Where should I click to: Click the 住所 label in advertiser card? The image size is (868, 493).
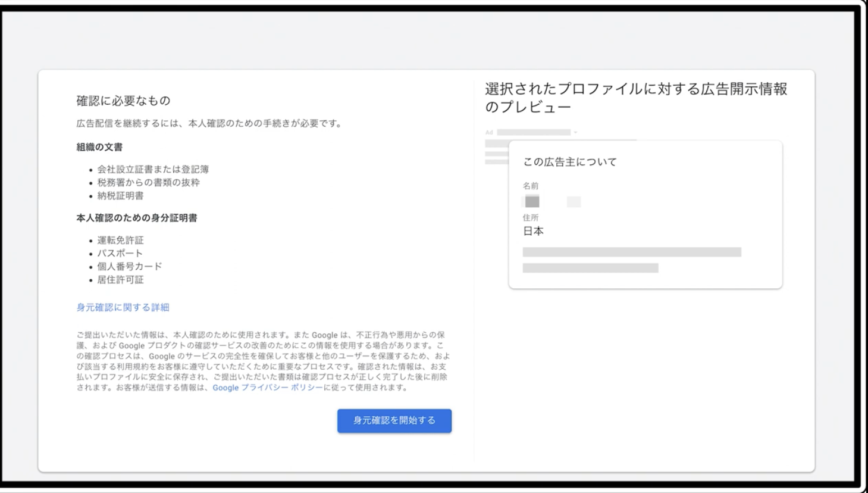[530, 218]
